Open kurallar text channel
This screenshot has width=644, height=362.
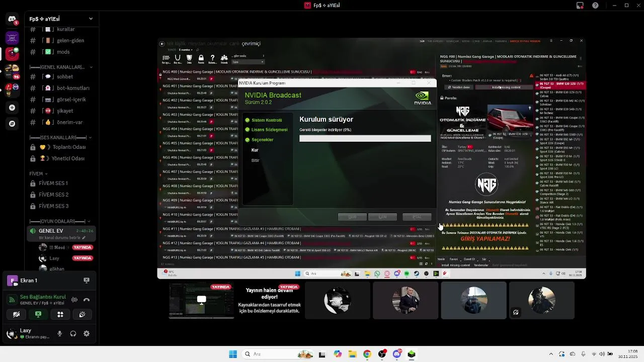(61, 29)
